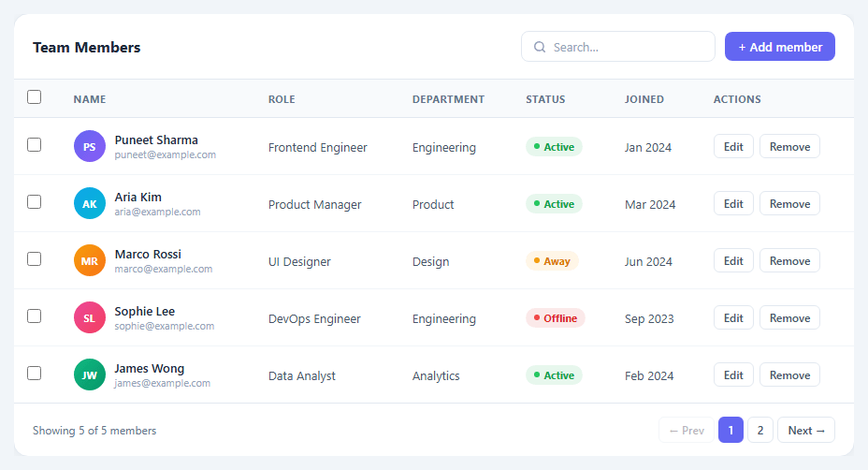Click the name Aria Kim

137,198
